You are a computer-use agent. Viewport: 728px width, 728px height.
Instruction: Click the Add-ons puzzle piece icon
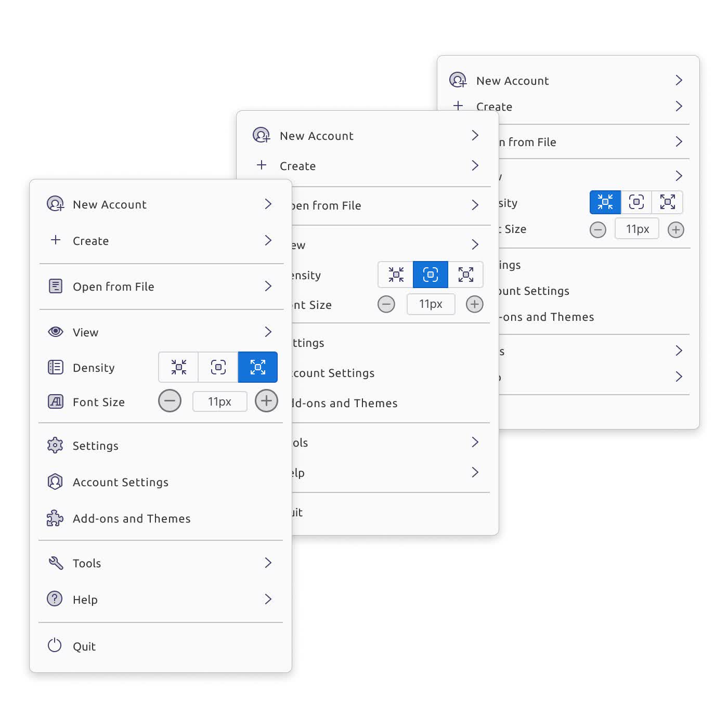[55, 518]
